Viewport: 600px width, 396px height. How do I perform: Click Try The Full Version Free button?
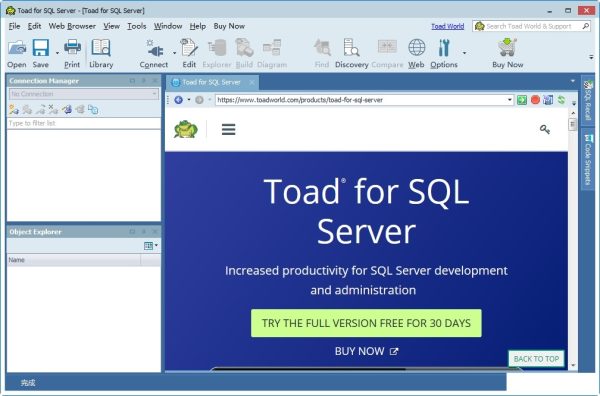(366, 323)
